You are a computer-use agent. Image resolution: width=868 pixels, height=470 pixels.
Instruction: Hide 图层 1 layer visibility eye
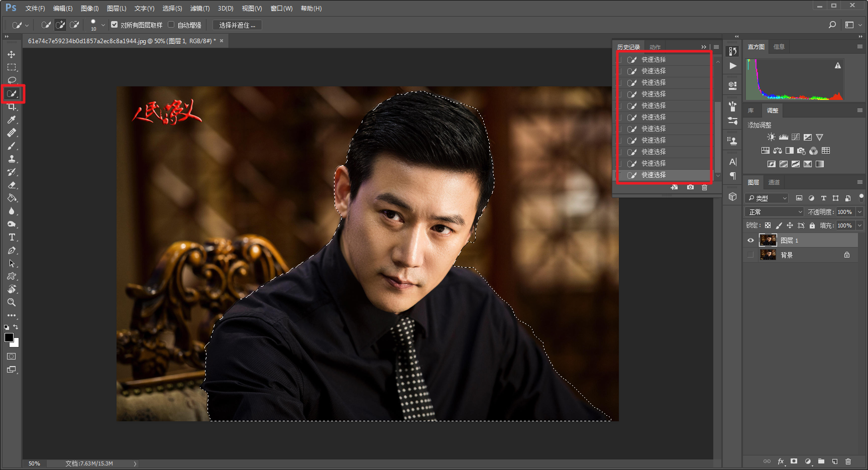[750, 241]
